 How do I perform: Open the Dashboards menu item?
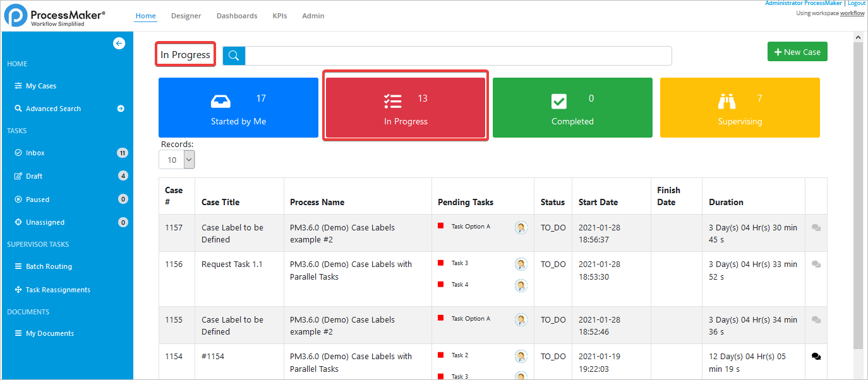[236, 16]
